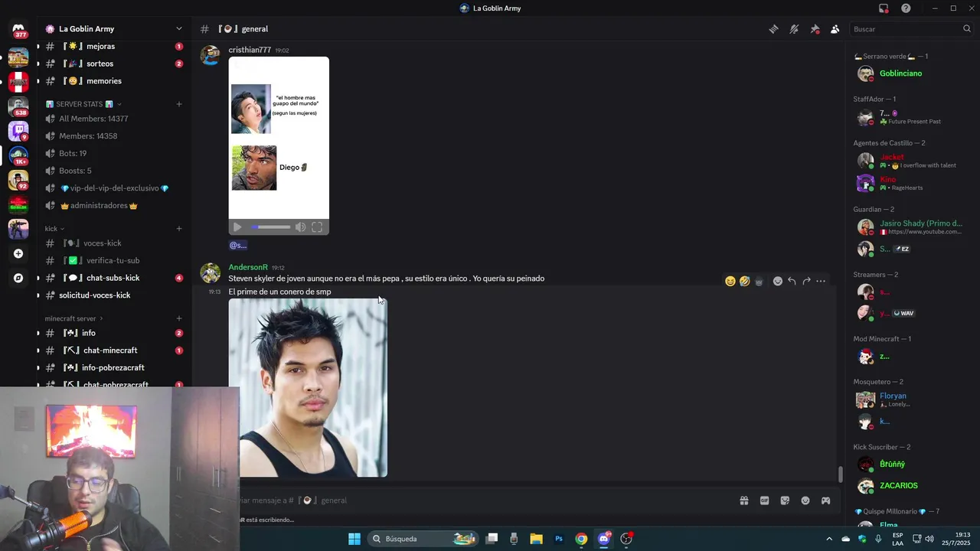Open La Goblin Army server dropdown

115,29
